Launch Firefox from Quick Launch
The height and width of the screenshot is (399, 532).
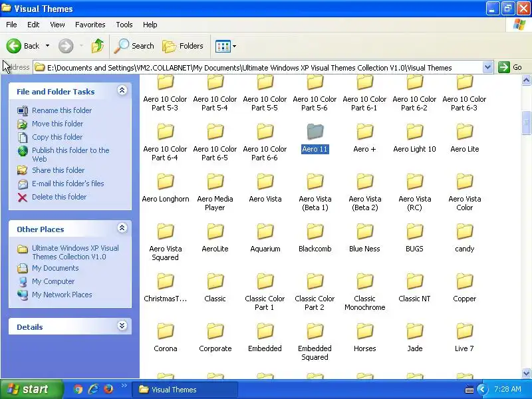[x=108, y=389]
